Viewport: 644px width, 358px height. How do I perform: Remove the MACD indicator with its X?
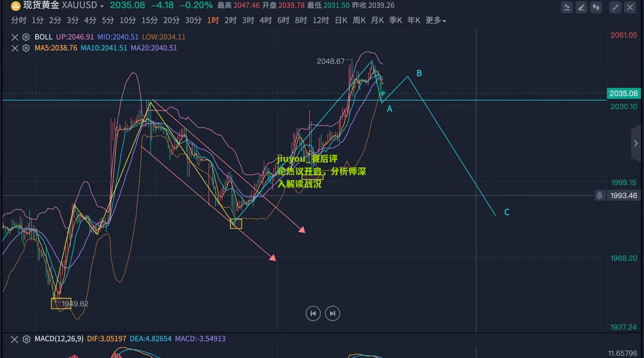point(15,339)
